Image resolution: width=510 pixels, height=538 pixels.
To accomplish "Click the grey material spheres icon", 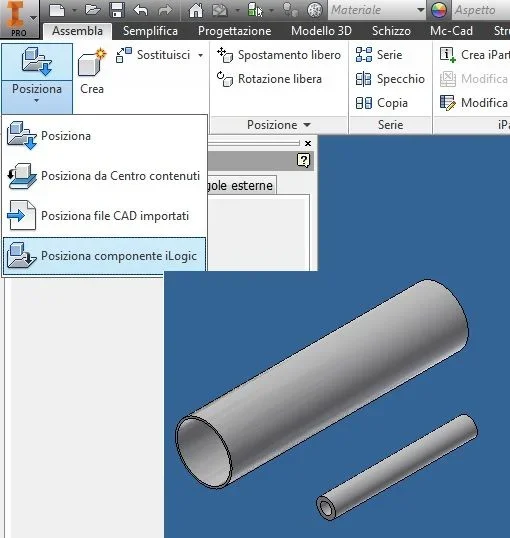I will coord(290,10).
